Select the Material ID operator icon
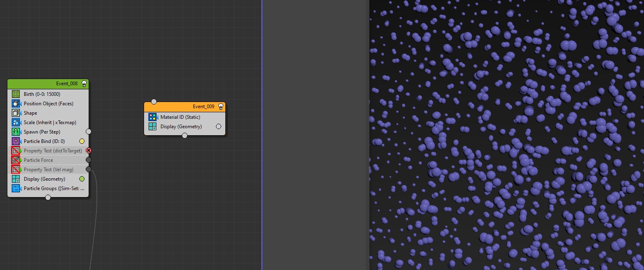This screenshot has width=644, height=270. coord(152,117)
